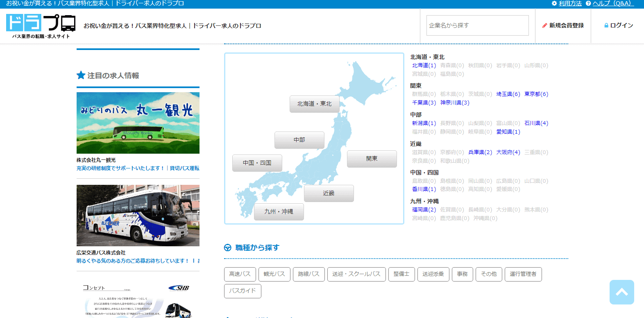The width and height of the screenshot is (644, 318).
Task: Click the lock icon beside ログイン
Action: click(606, 25)
